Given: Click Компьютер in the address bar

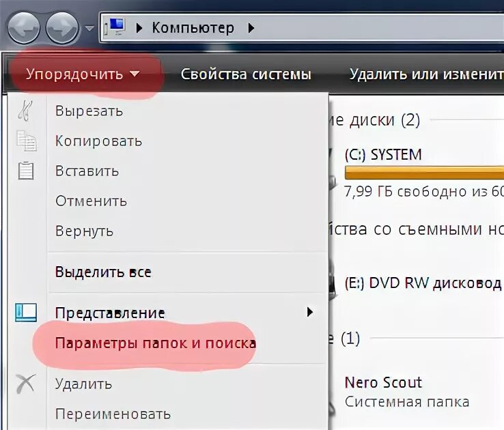Looking at the screenshot, I should (x=193, y=28).
